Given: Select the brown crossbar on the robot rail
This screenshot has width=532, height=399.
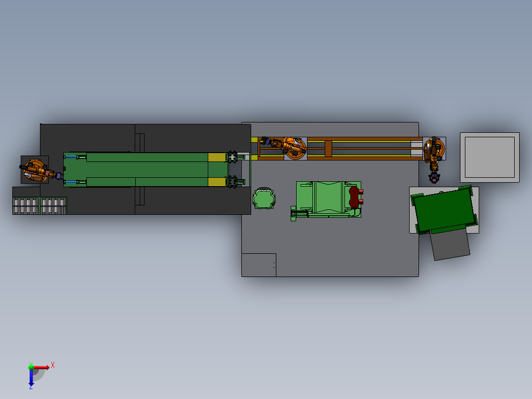Looking at the screenshot, I should point(328,149).
